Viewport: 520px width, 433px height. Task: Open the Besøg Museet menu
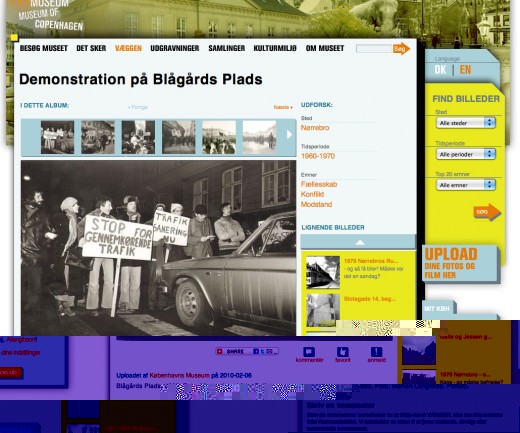44,48
